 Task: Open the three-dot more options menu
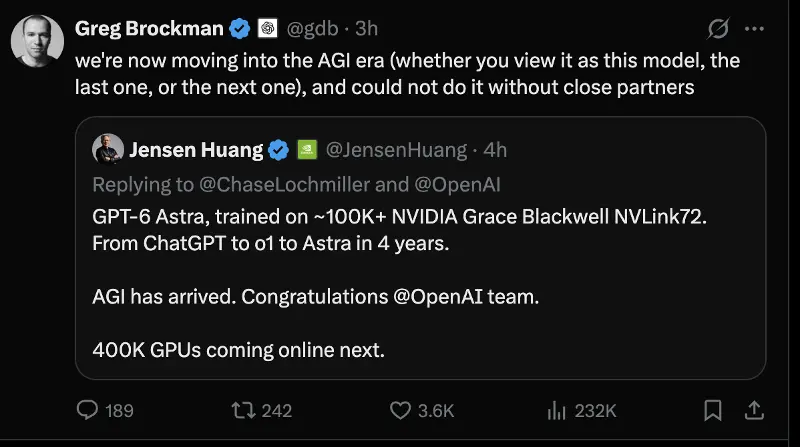[754, 29]
